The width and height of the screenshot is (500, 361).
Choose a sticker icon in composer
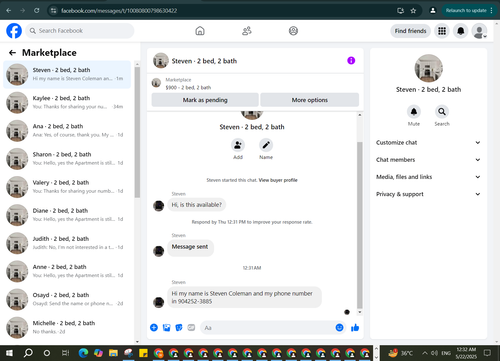point(179,328)
